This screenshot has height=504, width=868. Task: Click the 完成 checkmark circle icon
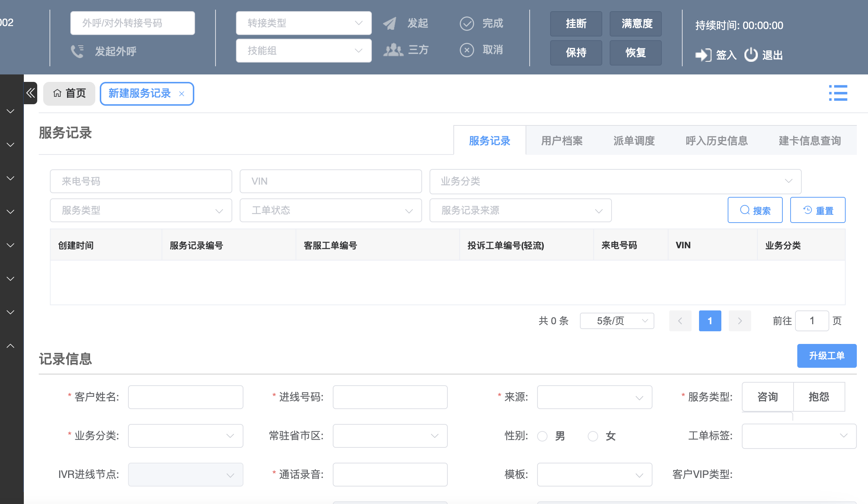point(467,23)
